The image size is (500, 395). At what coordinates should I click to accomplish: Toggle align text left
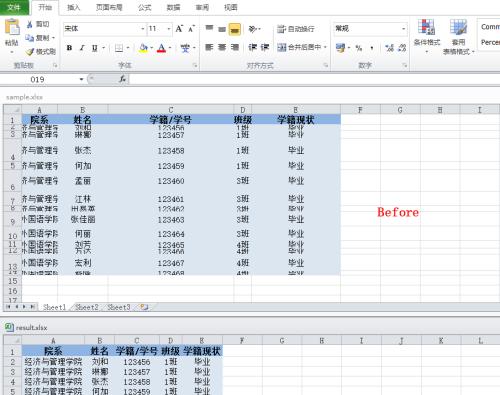209,47
